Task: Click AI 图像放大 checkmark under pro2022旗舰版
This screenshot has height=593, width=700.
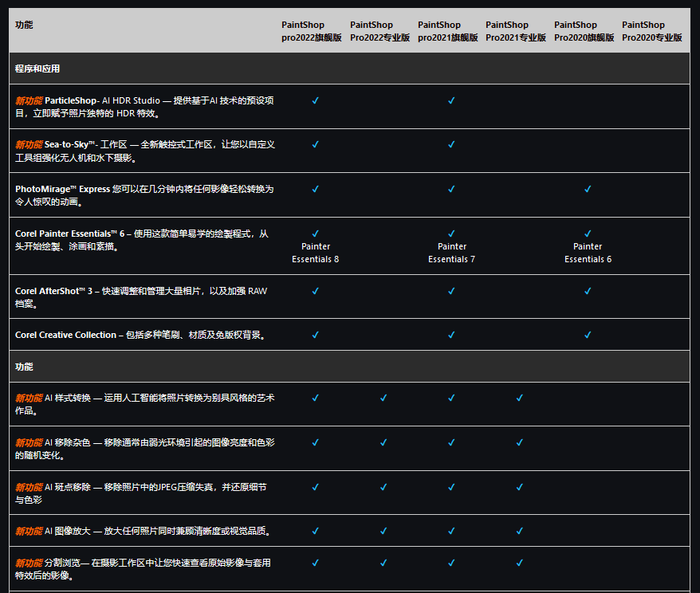Action: click(315, 530)
